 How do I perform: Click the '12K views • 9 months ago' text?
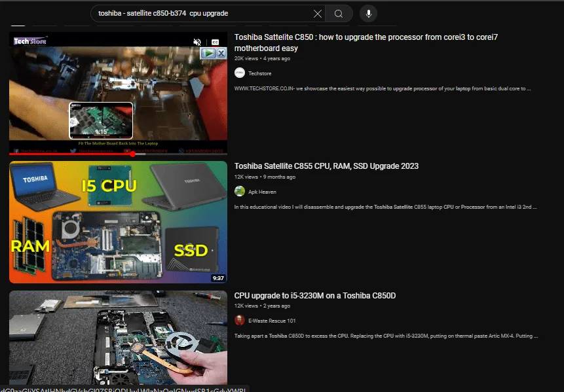click(265, 177)
